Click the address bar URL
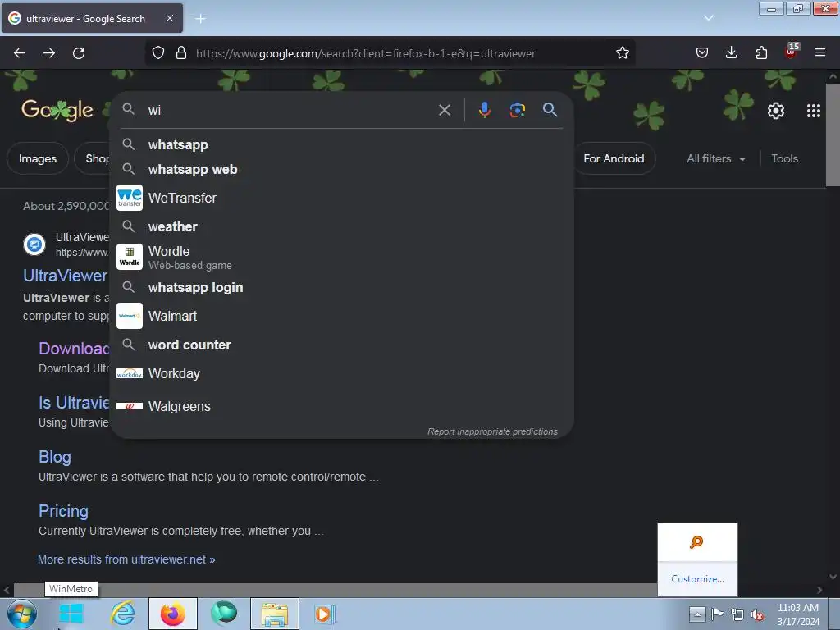The width and height of the screenshot is (840, 630). [x=365, y=53]
